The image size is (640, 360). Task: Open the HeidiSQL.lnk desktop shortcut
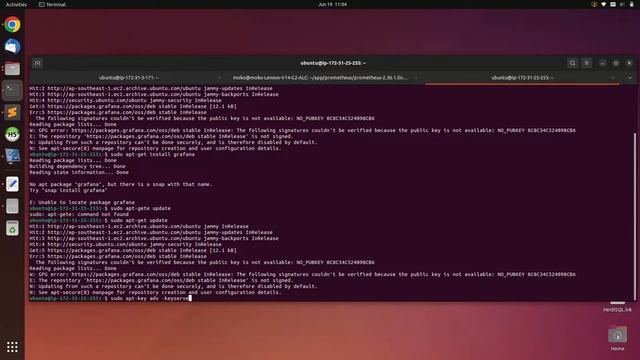pos(618,307)
